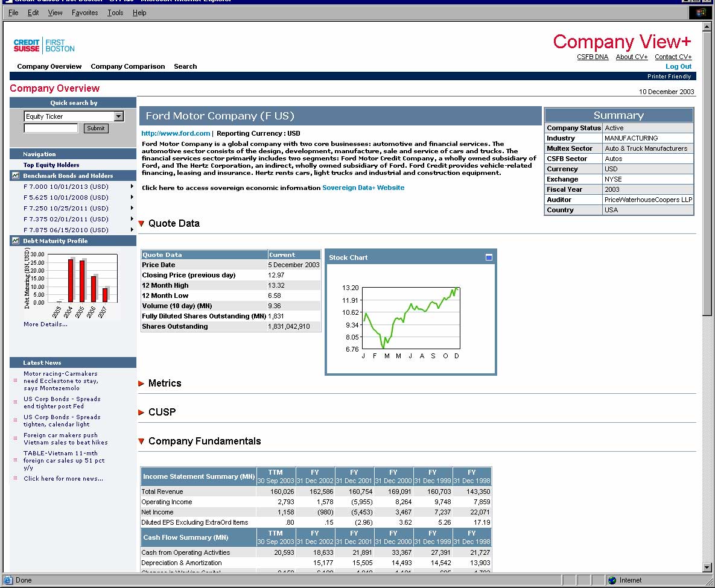715x588 pixels.
Task: Click the Total Revenue TTM value 160,026
Action: click(x=282, y=492)
